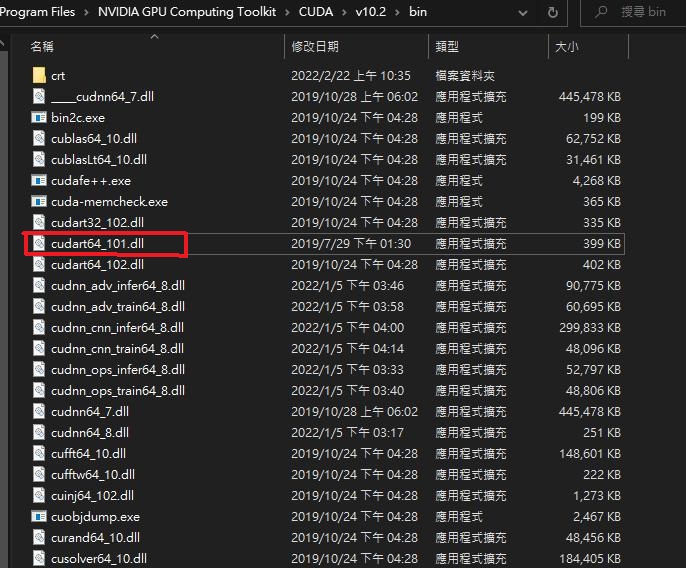The image size is (686, 568).
Task: Select the cudnn_cnn_train64_8.dll file icon
Action: [39, 348]
